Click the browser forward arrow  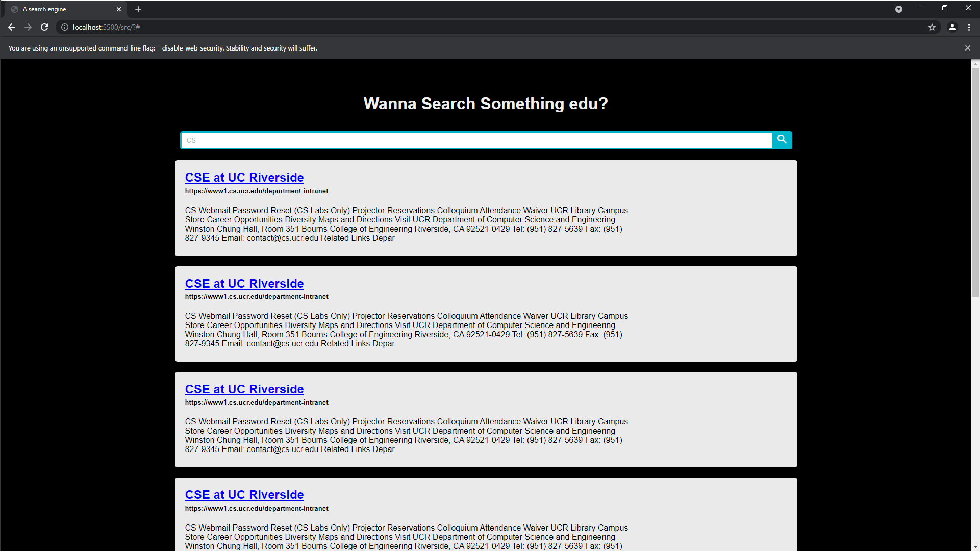coord(28,27)
